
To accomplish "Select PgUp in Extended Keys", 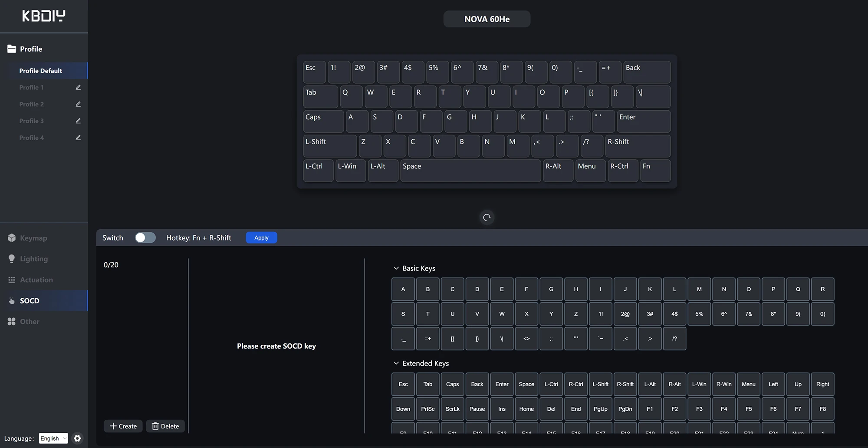I will click(601, 409).
